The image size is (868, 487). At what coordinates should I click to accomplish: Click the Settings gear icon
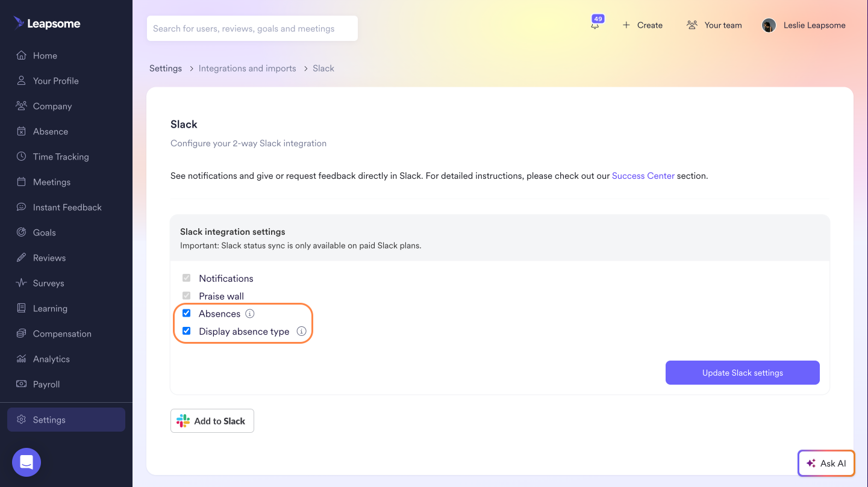[22, 420]
